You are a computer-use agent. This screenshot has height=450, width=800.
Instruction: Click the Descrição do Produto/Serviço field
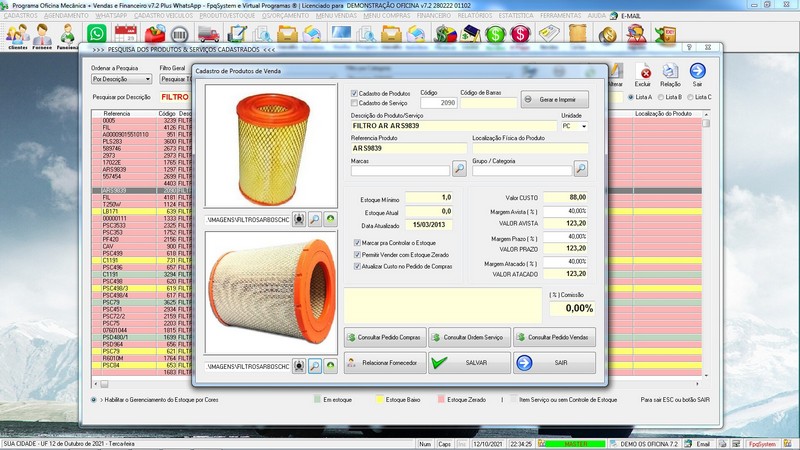point(452,126)
